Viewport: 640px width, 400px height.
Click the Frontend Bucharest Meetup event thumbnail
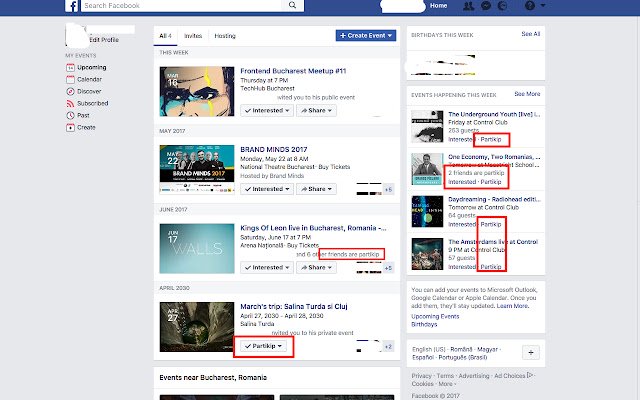point(197,91)
